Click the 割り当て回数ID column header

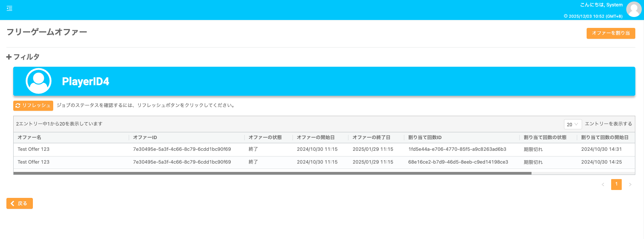click(x=425, y=138)
